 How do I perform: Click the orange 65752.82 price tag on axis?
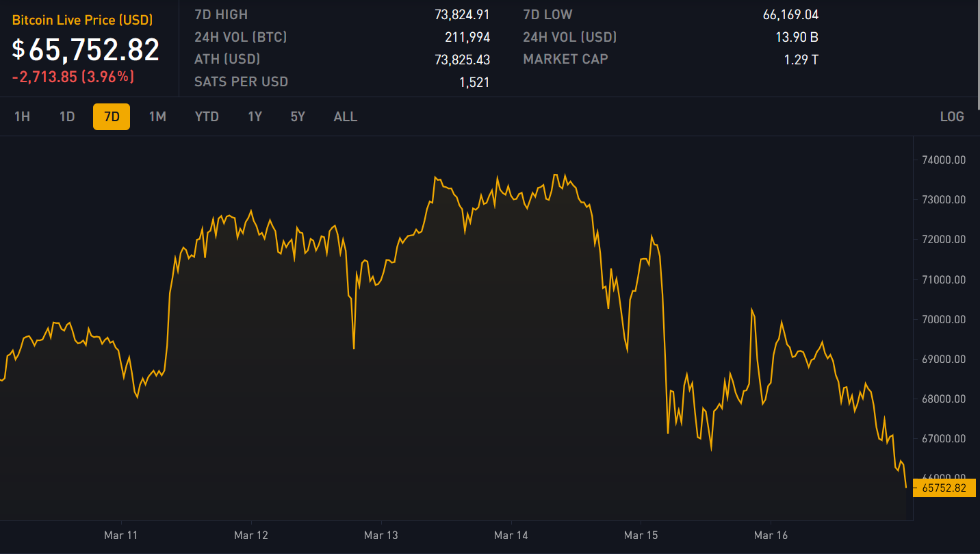pos(944,488)
